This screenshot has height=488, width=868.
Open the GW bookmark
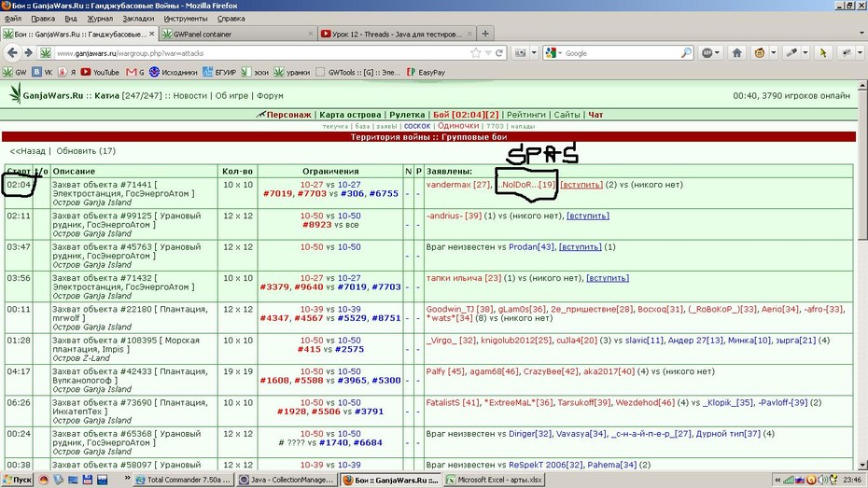point(15,72)
